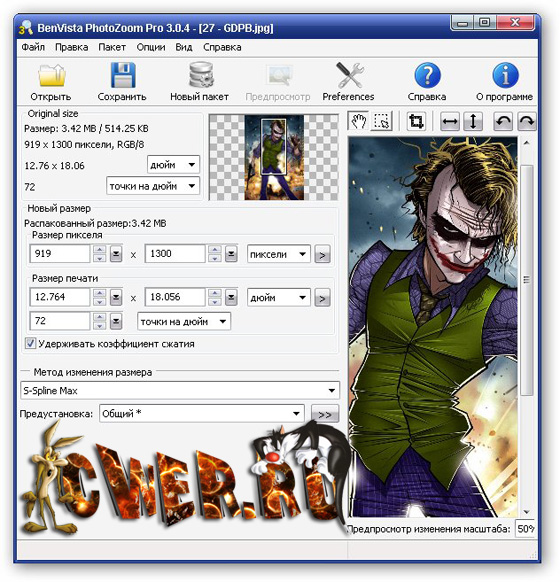Image resolution: width=560 pixels, height=582 pixels.
Task: Open Preferences tools icon
Action: pyautogui.click(x=350, y=75)
